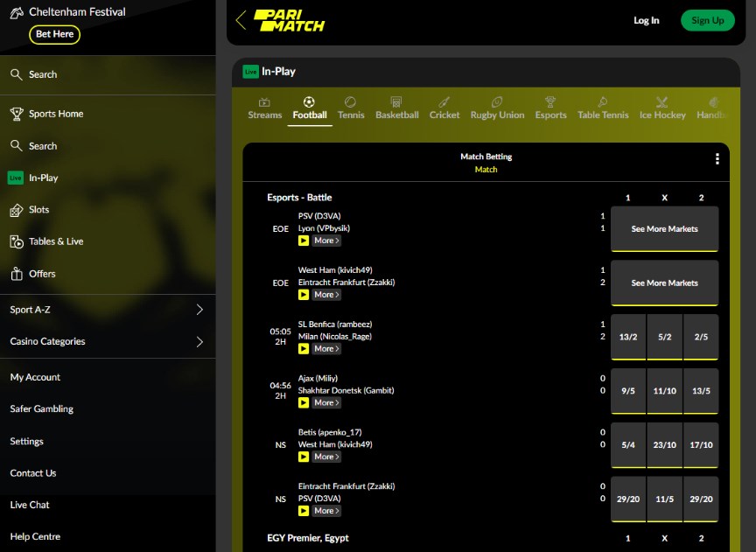Open Safer Gambling page
Viewport: 756px width, 552px height.
tap(42, 409)
